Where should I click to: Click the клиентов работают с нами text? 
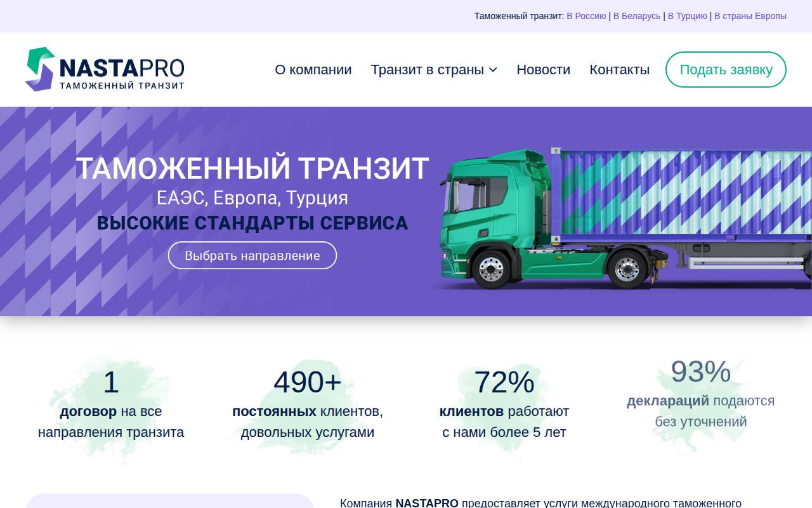pyautogui.click(x=504, y=422)
